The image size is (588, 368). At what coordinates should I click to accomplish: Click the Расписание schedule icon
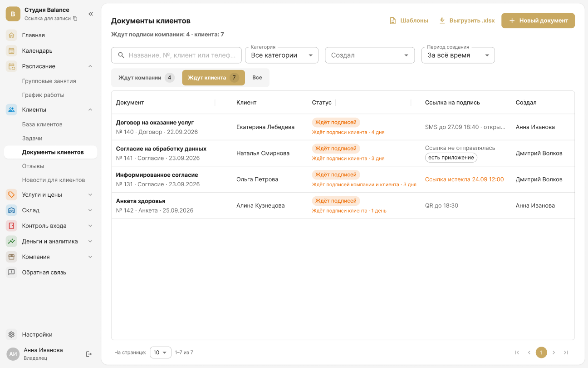[12, 66]
